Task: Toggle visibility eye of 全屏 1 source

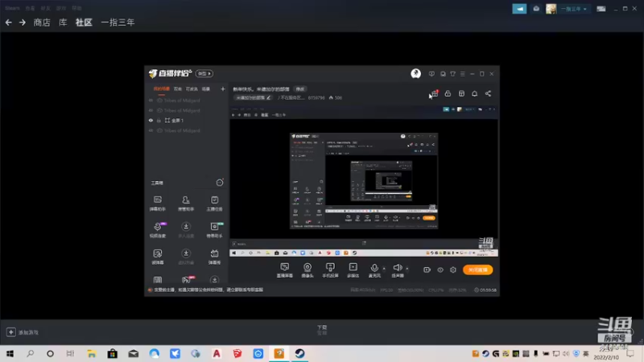Action: pos(151,120)
